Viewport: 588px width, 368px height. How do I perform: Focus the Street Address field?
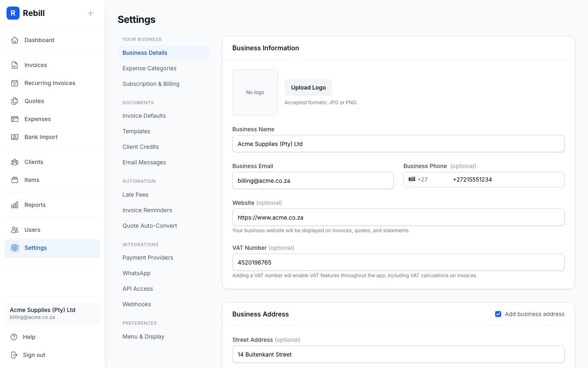click(x=399, y=354)
